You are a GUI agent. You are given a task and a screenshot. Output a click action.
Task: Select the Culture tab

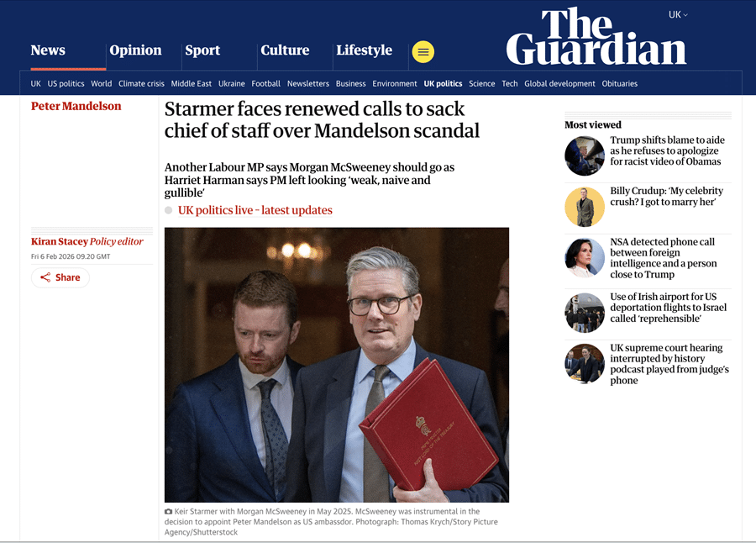click(x=285, y=50)
